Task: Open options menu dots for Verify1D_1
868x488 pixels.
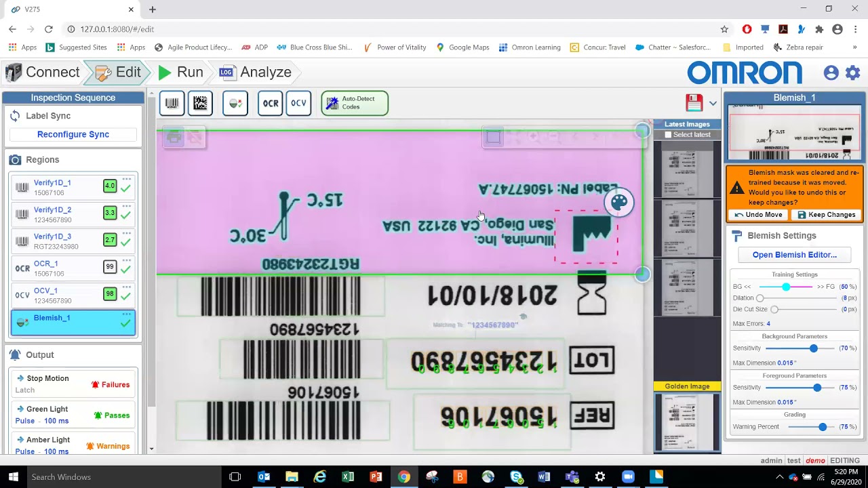Action: (127, 179)
